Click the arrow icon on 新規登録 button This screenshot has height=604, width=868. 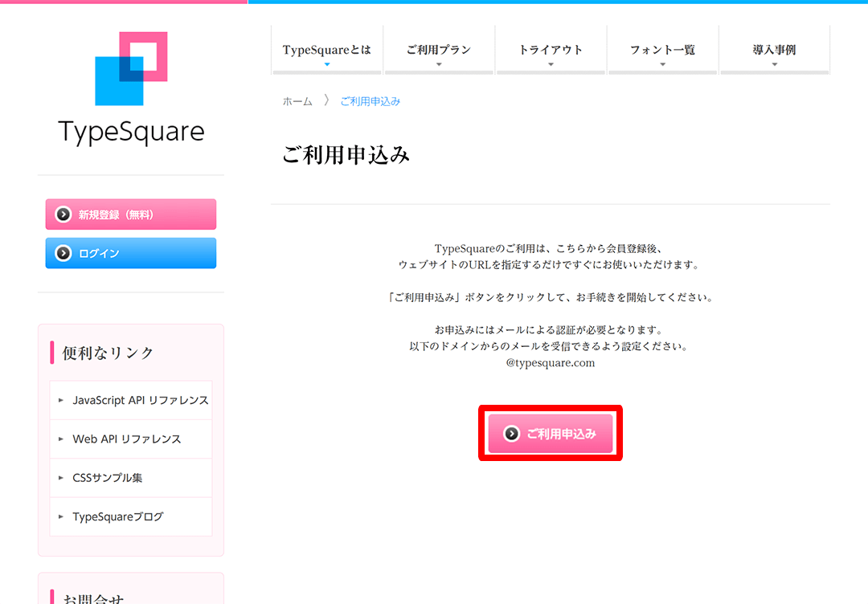(x=63, y=214)
